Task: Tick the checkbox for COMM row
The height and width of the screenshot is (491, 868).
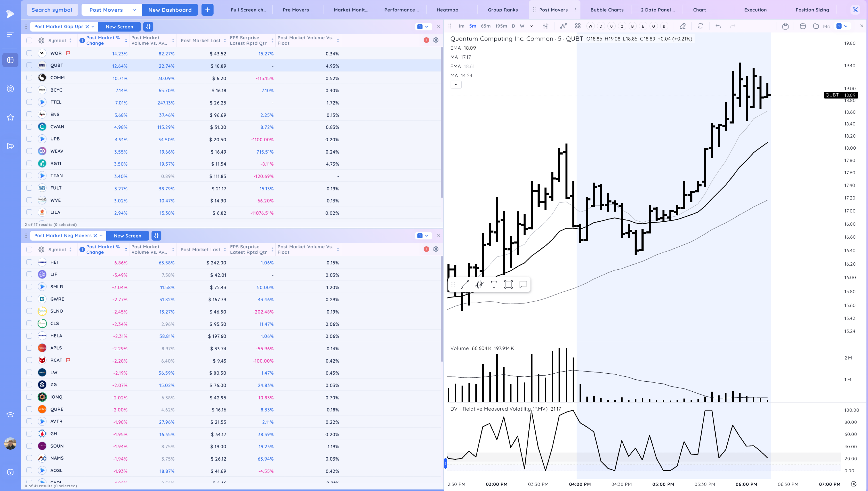Action: pyautogui.click(x=29, y=77)
